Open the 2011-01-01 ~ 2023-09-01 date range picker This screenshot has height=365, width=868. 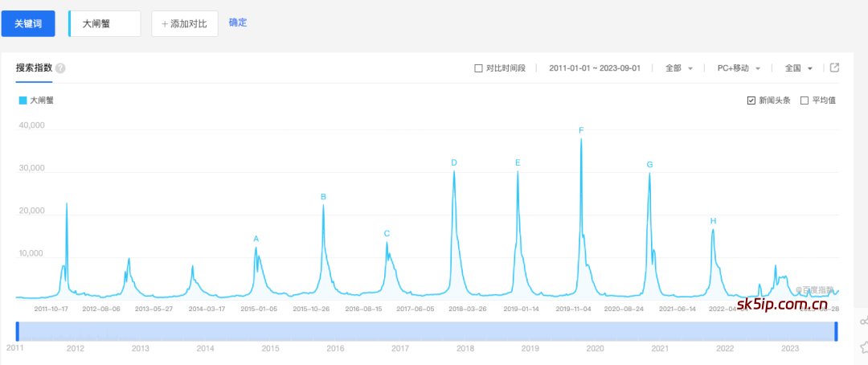594,68
